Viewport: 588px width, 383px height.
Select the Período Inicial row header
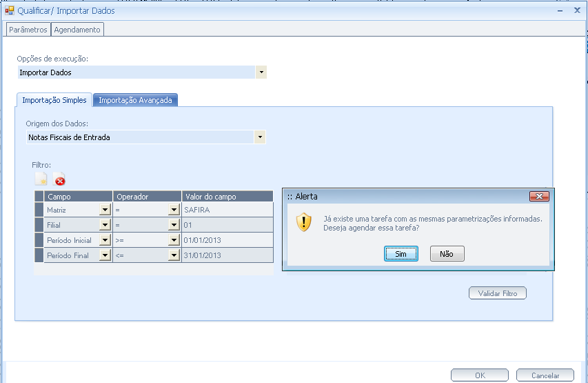point(39,239)
